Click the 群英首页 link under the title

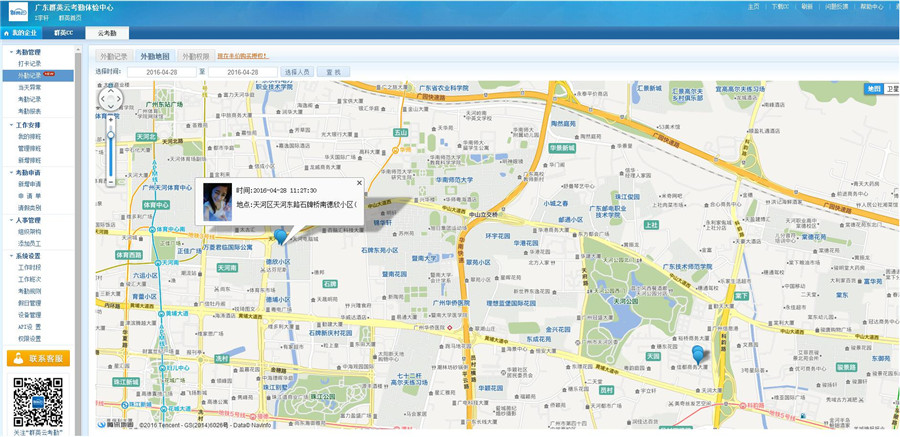pyautogui.click(x=70, y=18)
